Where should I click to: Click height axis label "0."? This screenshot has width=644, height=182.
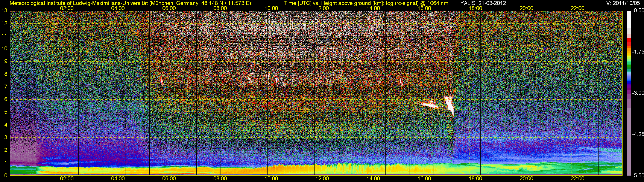6,176
